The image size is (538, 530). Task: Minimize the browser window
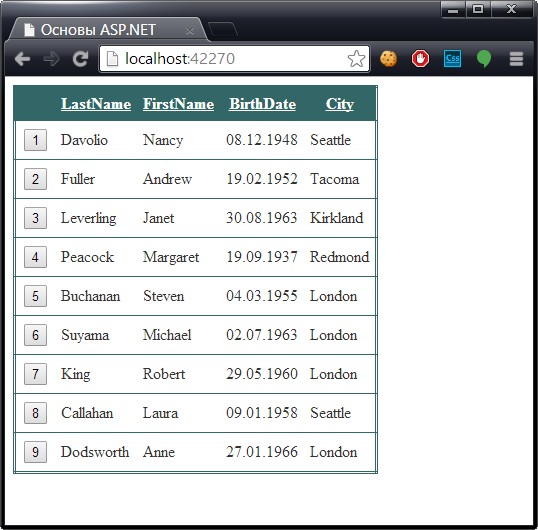pyautogui.click(x=453, y=9)
